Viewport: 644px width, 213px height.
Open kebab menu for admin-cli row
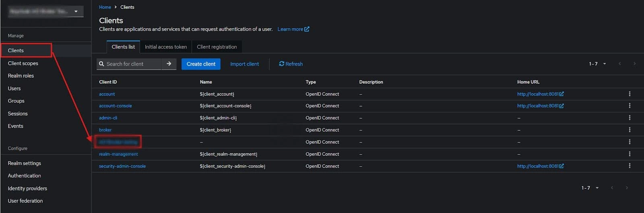click(630, 118)
